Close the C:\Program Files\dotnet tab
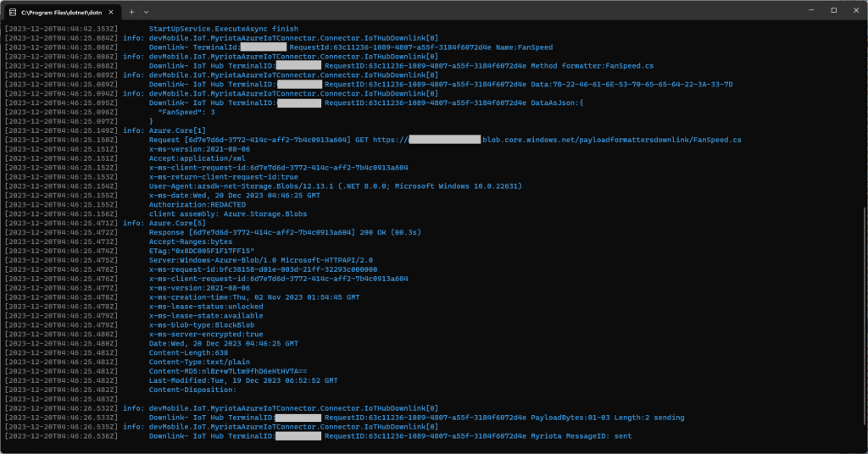 (107, 12)
